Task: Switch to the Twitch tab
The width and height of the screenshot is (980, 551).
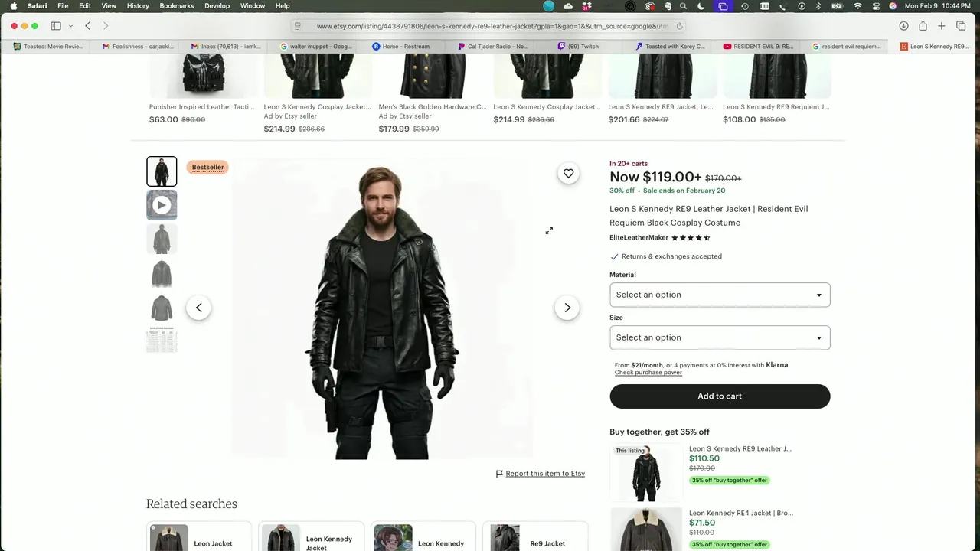Action: 579,47
